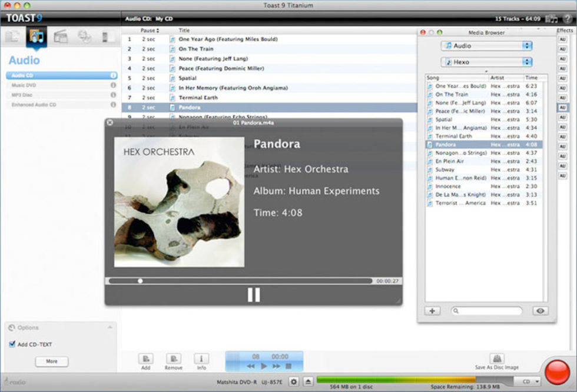577x392 pixels.
Task: Eject disc using the eject icon
Action: click(x=308, y=382)
